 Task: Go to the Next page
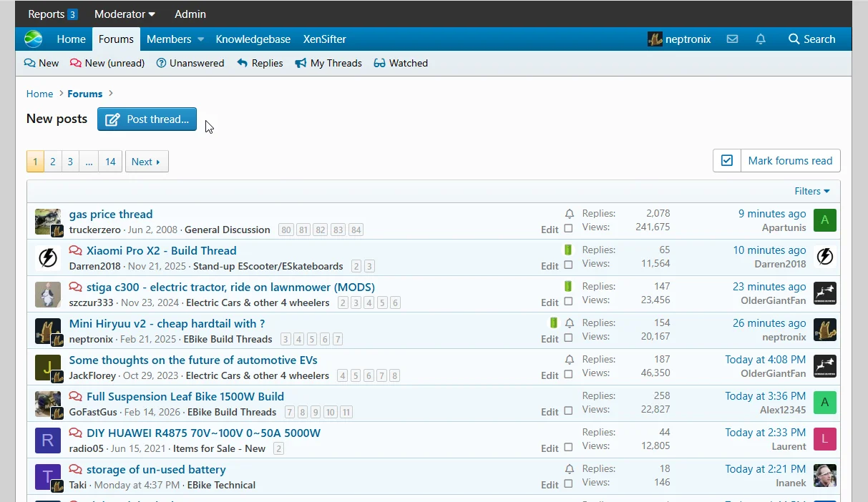pyautogui.click(x=147, y=162)
